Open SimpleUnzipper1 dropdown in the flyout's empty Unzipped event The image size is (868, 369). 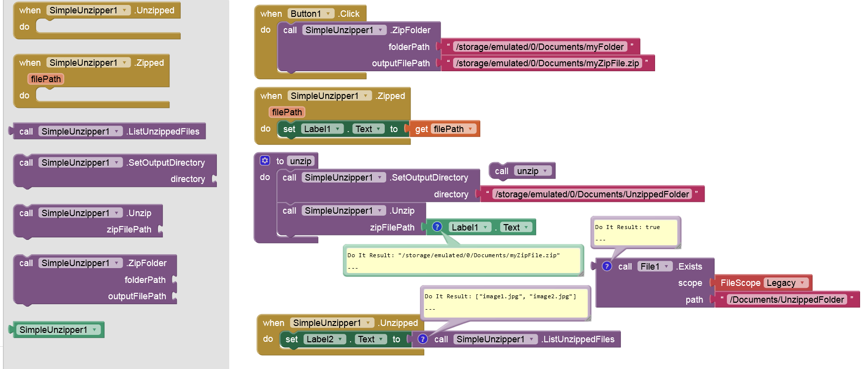click(x=89, y=10)
